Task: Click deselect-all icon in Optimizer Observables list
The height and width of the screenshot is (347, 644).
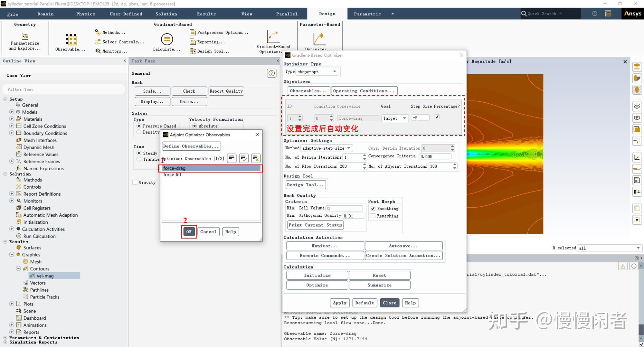Action: coord(256,158)
